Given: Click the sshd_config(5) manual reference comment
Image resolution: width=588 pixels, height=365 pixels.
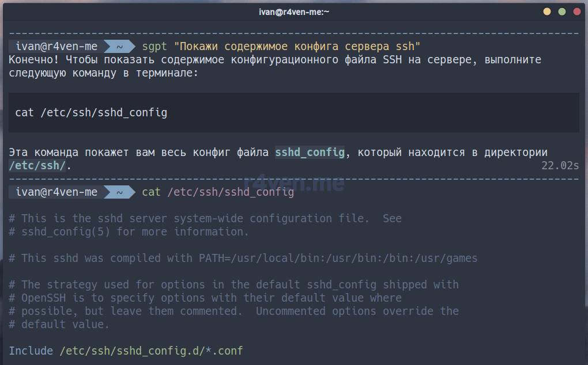Looking at the screenshot, I should tap(129, 231).
